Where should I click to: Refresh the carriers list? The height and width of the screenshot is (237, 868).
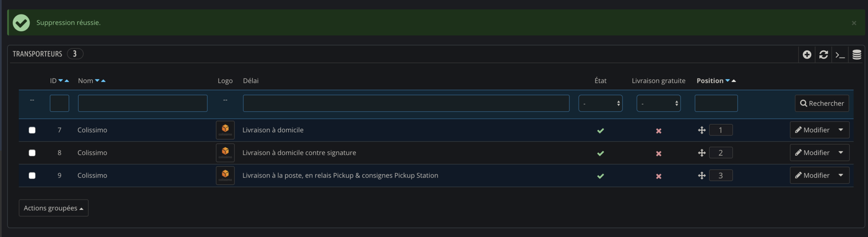click(824, 55)
